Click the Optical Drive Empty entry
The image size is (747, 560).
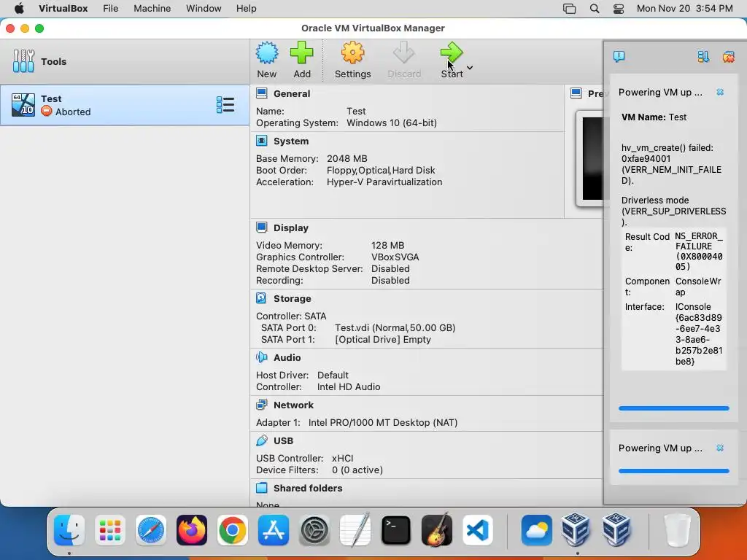click(x=382, y=340)
